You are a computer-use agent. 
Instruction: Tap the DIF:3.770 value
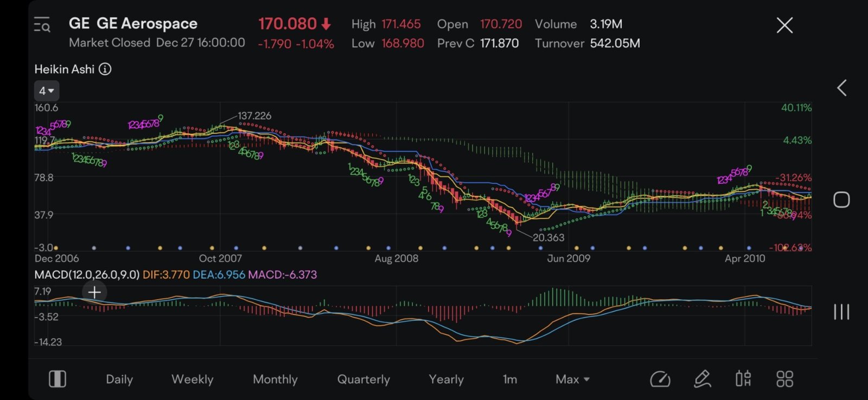coord(166,275)
